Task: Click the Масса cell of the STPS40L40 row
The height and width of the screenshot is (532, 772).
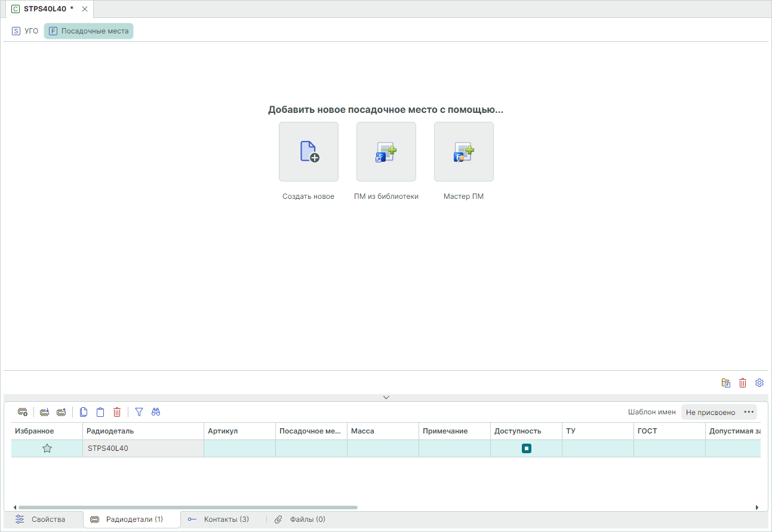Action: [x=383, y=448]
